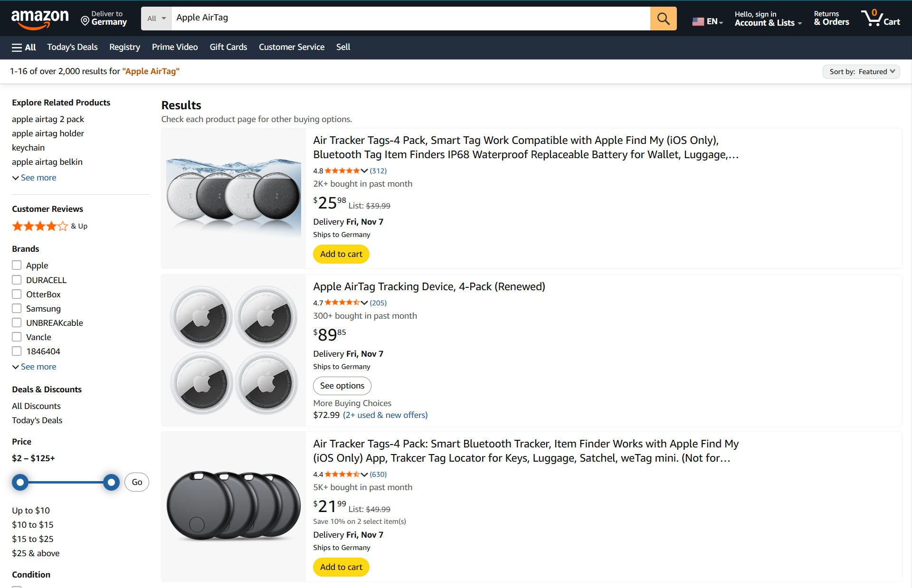This screenshot has width=912, height=588.
Task: Open the 312 ratings for the first product
Action: point(379,171)
